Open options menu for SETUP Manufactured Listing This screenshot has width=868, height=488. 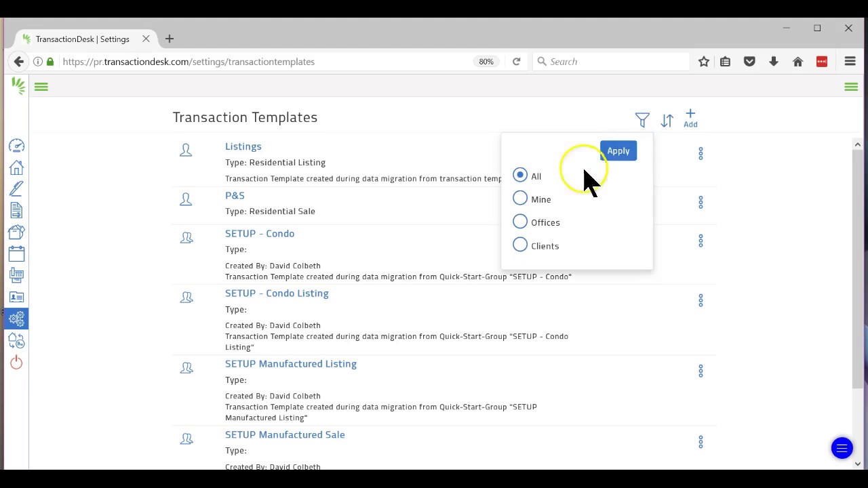point(701,371)
